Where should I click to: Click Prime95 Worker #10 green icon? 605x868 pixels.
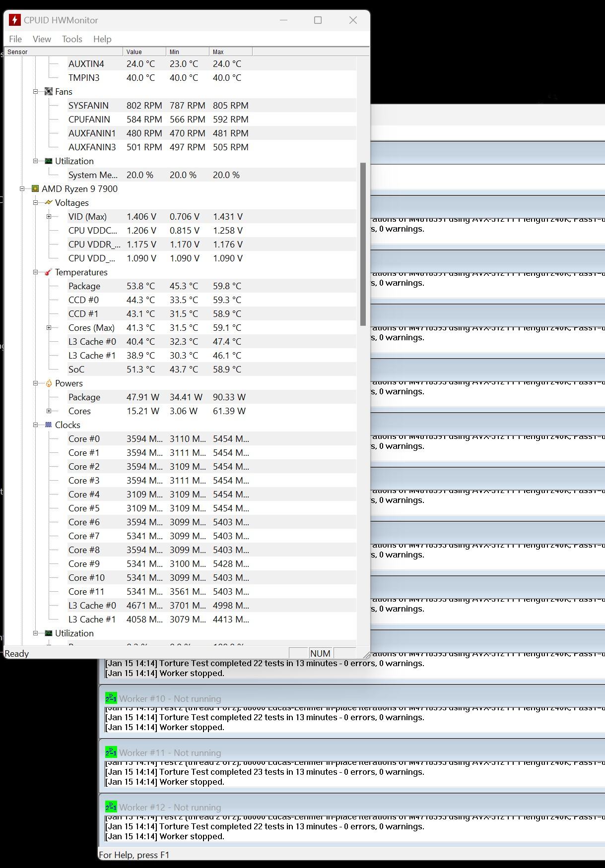click(x=111, y=698)
